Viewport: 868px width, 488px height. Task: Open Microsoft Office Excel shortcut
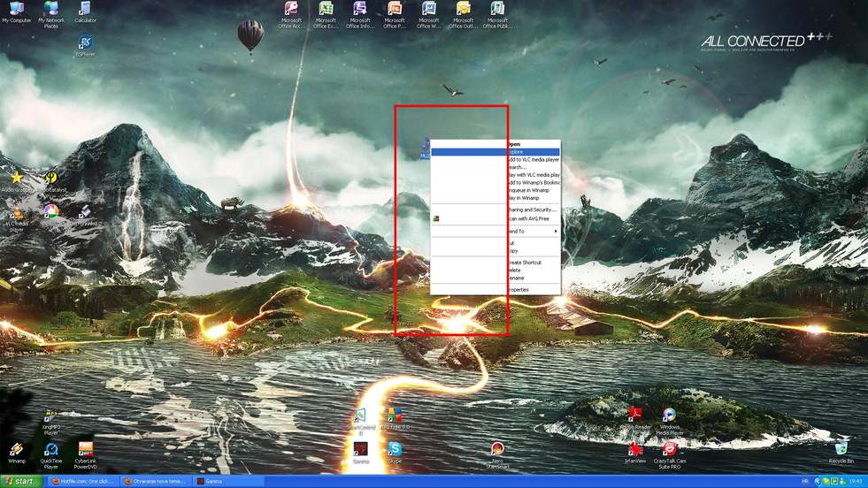pos(326,15)
